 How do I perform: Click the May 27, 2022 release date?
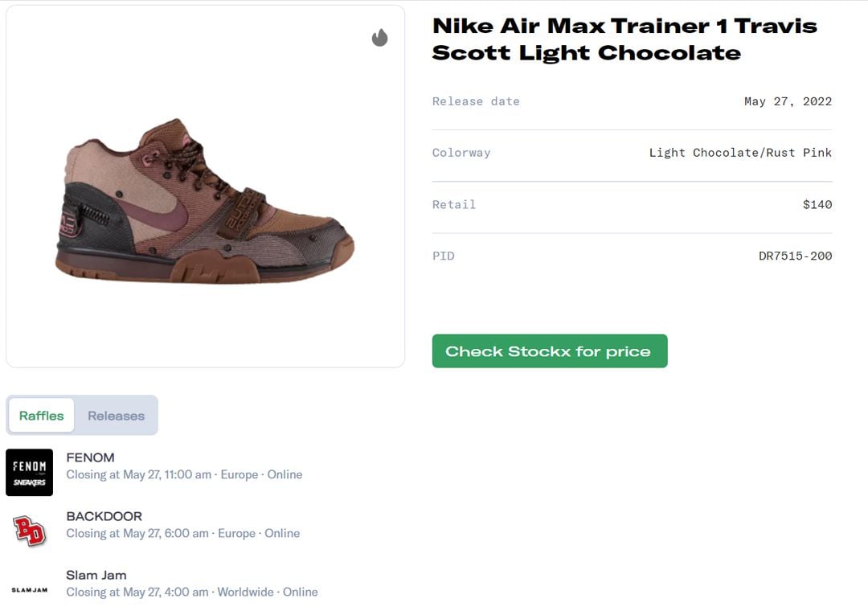[788, 101]
